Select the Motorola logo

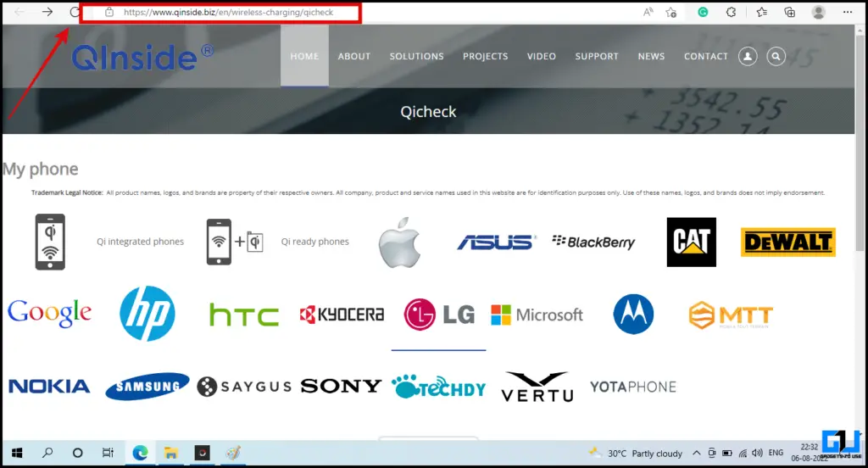633,315
